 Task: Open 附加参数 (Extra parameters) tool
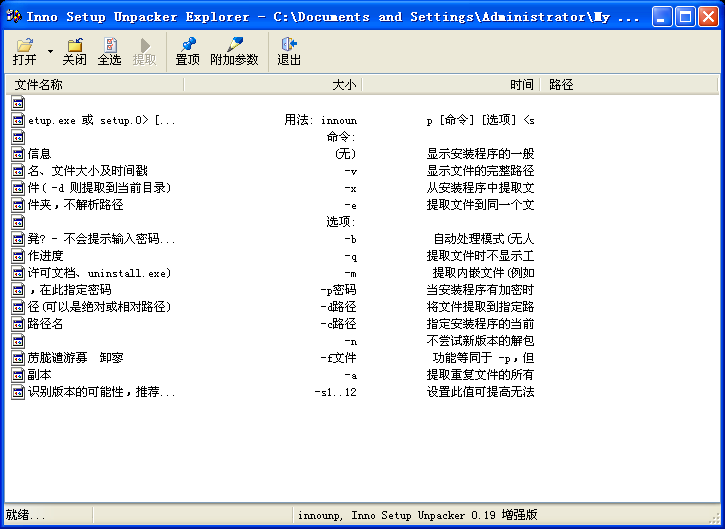[x=234, y=51]
